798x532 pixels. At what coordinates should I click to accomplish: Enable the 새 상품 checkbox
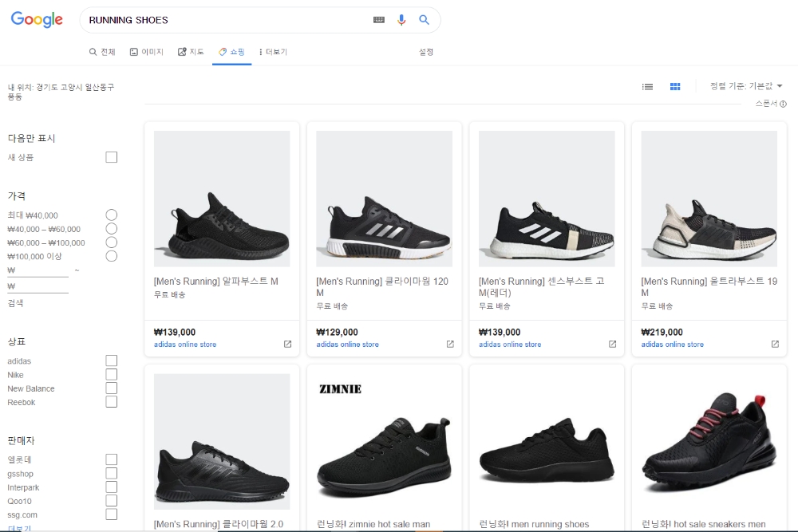click(x=112, y=157)
